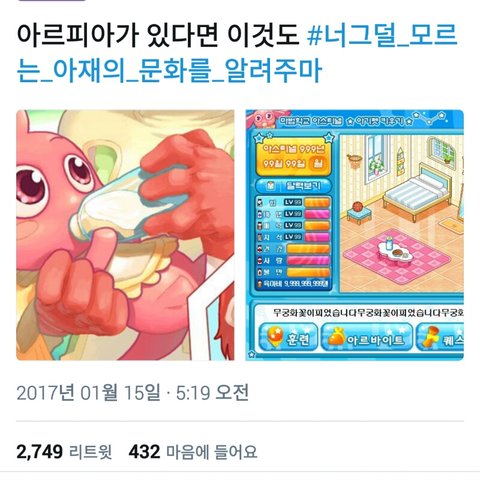Open the game screenshot image on right
The width and height of the screenshot is (480, 480).
355,235
